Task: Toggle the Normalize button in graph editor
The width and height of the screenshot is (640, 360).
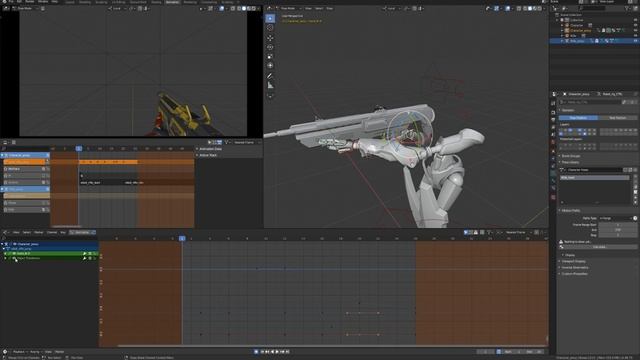Action: (82, 232)
